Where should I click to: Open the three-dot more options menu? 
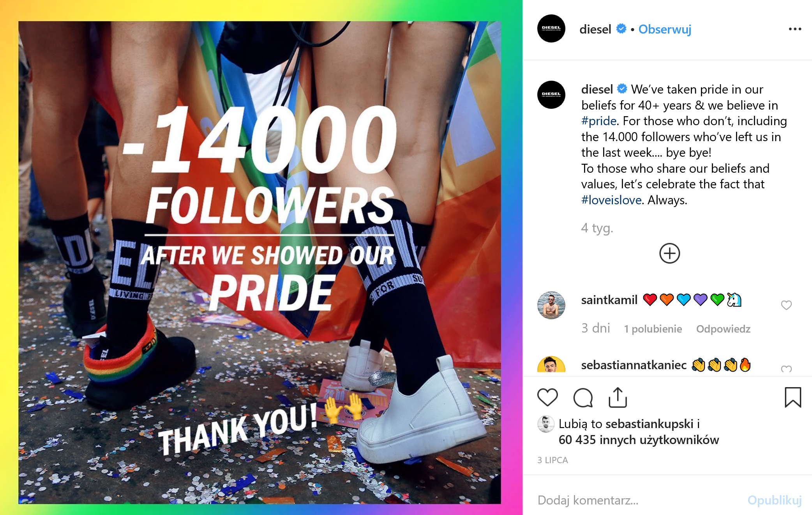(794, 29)
